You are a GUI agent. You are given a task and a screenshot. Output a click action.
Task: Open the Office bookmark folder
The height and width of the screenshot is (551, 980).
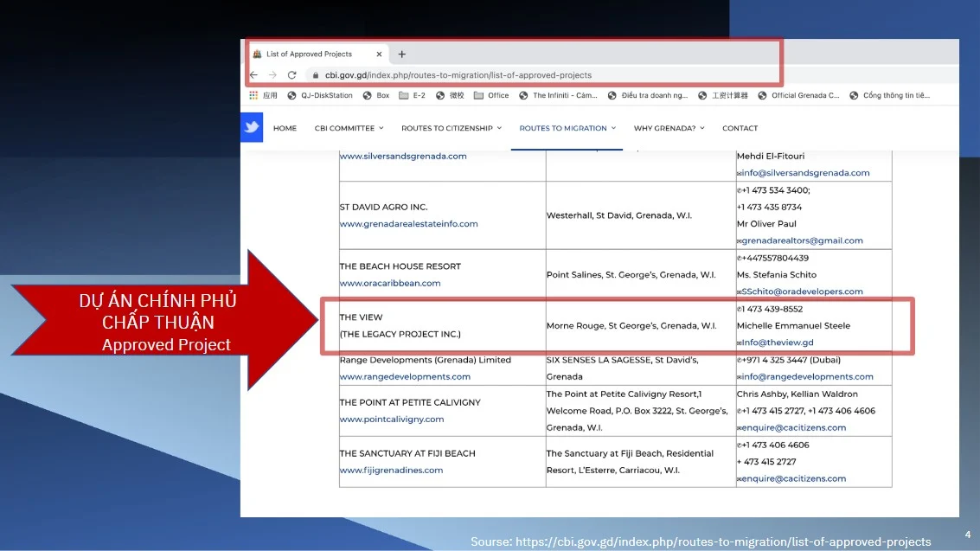[x=491, y=96]
